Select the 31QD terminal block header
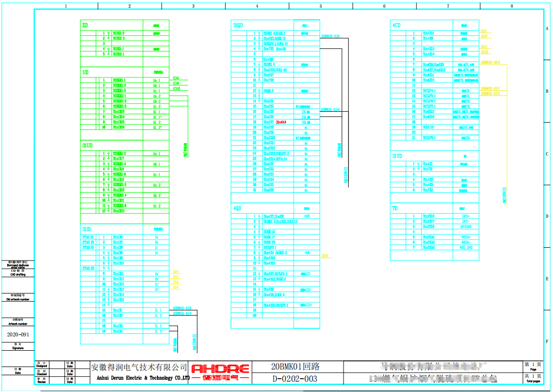The image size is (553, 392). (x=238, y=25)
